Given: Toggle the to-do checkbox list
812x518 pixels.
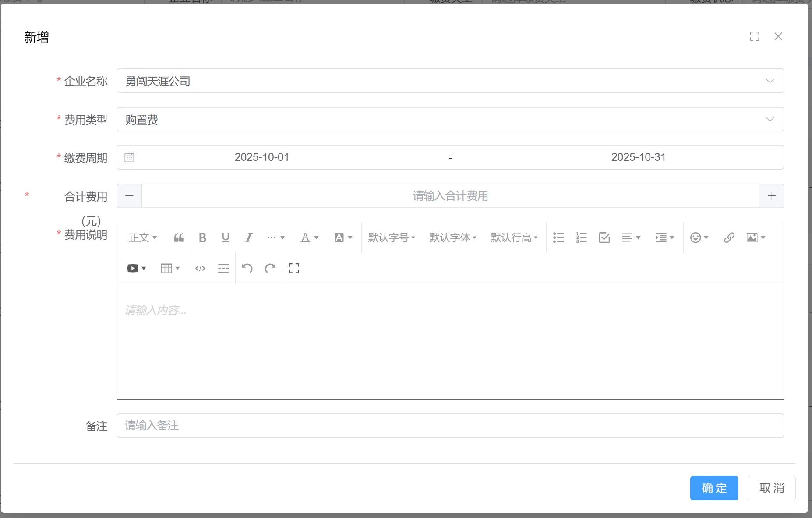Looking at the screenshot, I should (604, 238).
